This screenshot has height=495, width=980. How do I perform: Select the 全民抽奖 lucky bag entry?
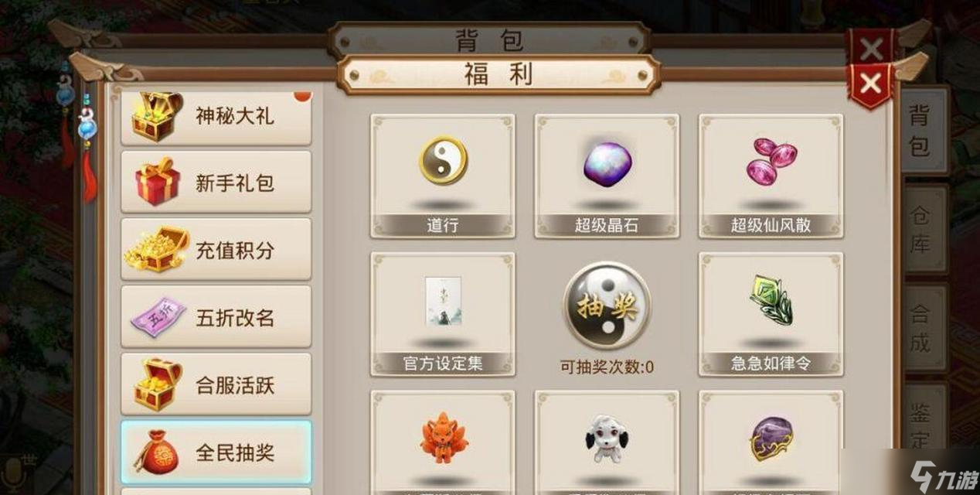click(216, 452)
